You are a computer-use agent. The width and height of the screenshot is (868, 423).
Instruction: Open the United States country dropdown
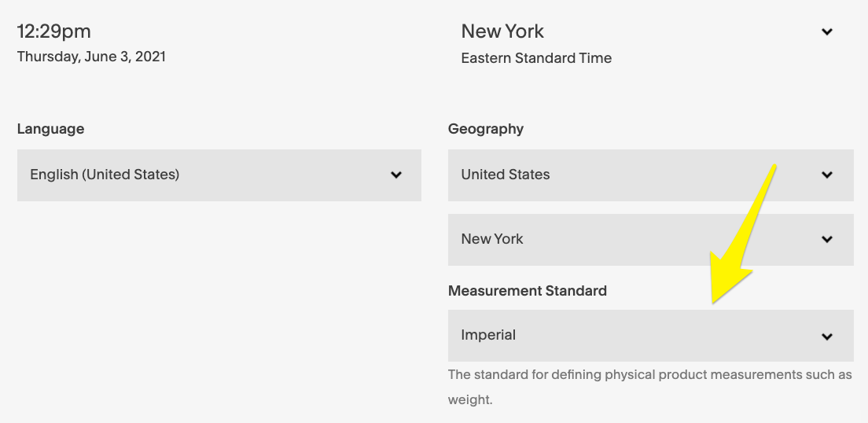click(x=650, y=175)
